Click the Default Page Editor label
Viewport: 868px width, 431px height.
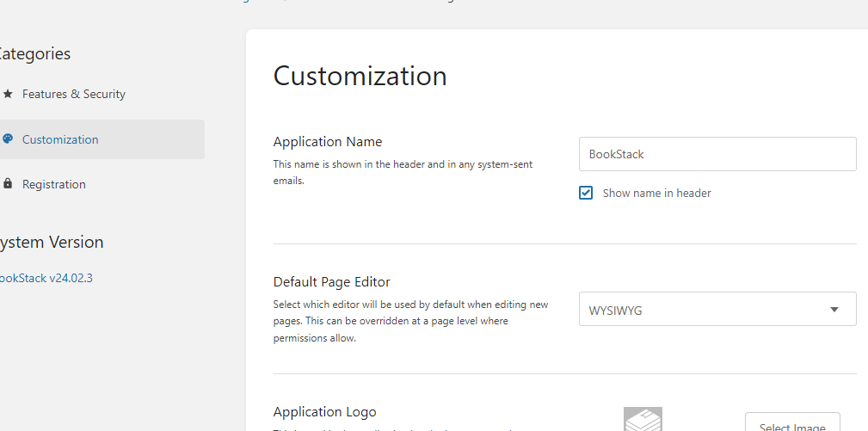331,281
